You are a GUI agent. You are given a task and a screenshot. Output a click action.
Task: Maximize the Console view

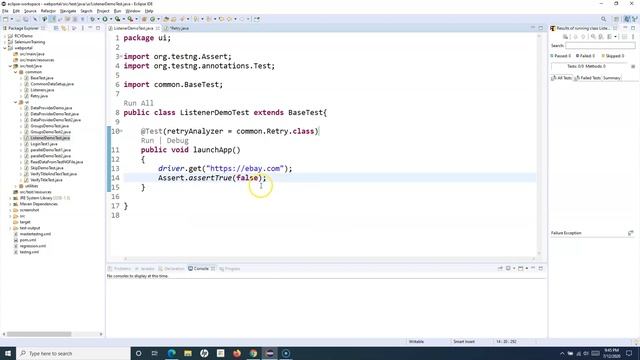pyautogui.click(x=541, y=269)
